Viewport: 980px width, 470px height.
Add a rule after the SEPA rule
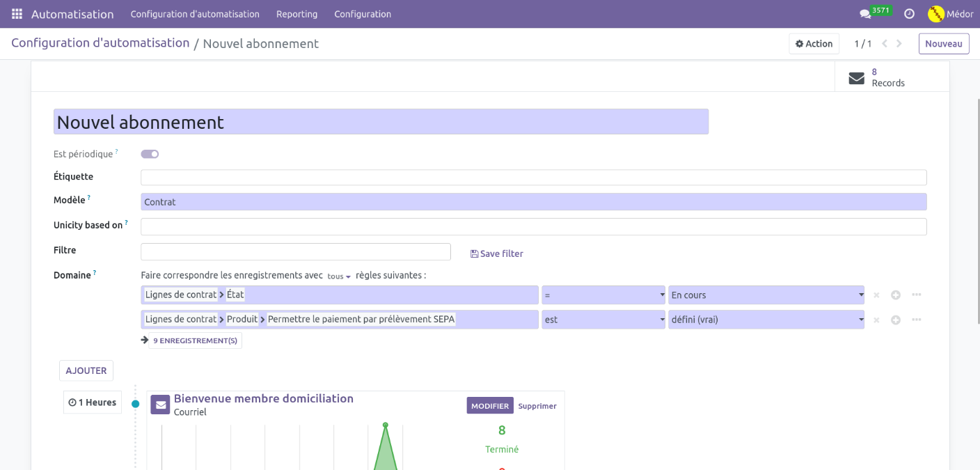[x=896, y=320]
